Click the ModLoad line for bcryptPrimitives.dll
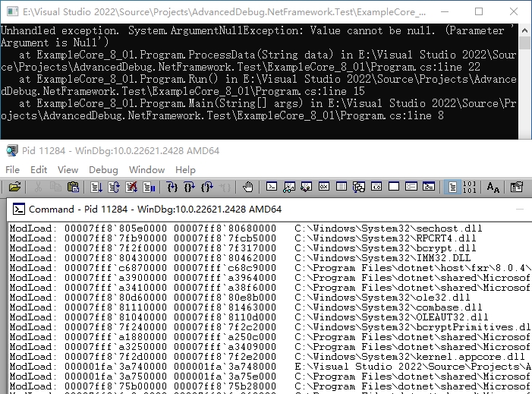The height and width of the screenshot is (394, 532). pyautogui.click(x=270, y=326)
